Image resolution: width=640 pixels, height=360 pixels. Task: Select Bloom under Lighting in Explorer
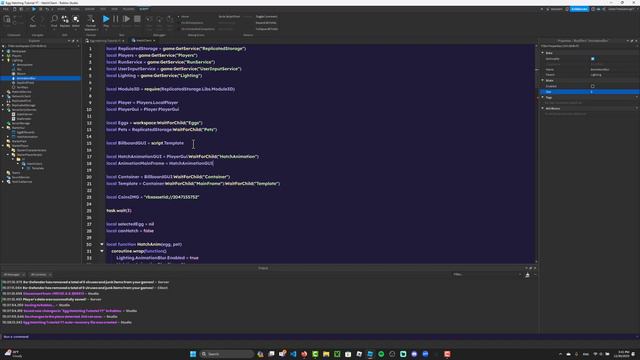click(x=21, y=74)
